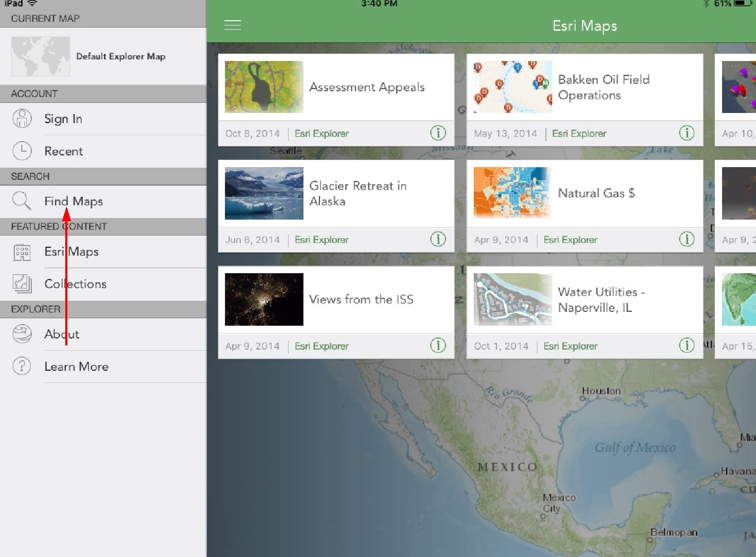This screenshot has width=756, height=557.
Task: Open Water Utilities Naperville thumbnail
Action: (512, 299)
